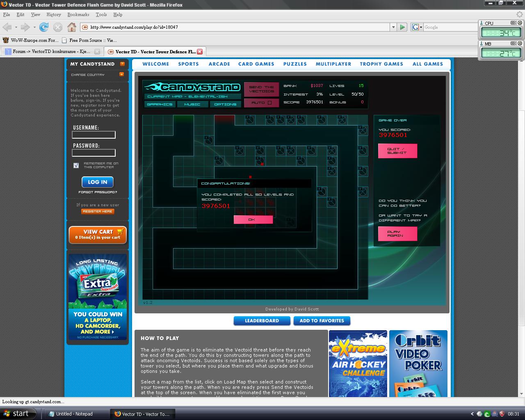
Task: Click OK in the Congratulations dialog
Action: click(x=253, y=219)
